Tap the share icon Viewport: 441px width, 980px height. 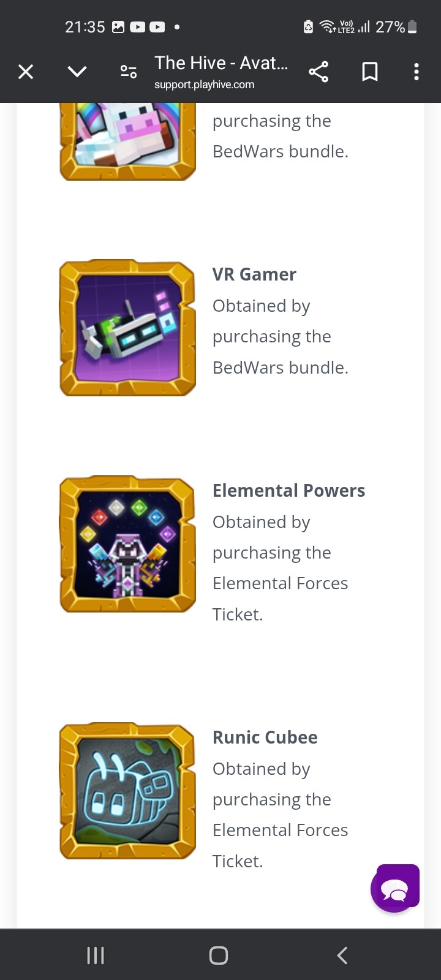tap(318, 72)
